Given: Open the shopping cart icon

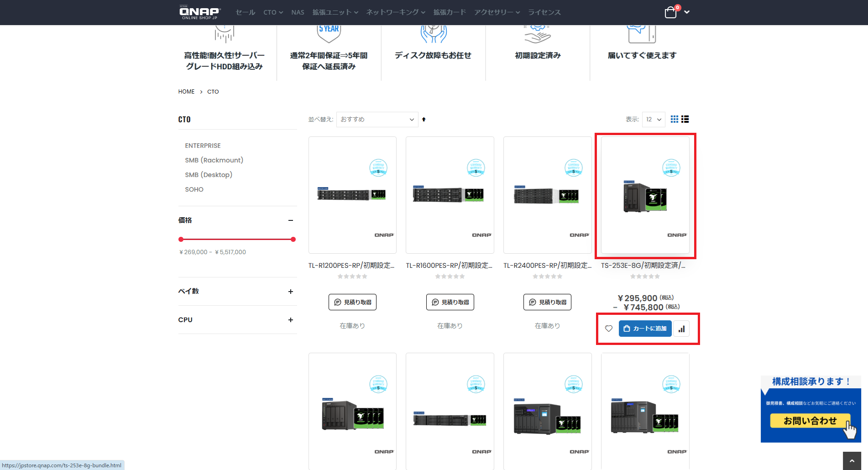Looking at the screenshot, I should [x=670, y=12].
